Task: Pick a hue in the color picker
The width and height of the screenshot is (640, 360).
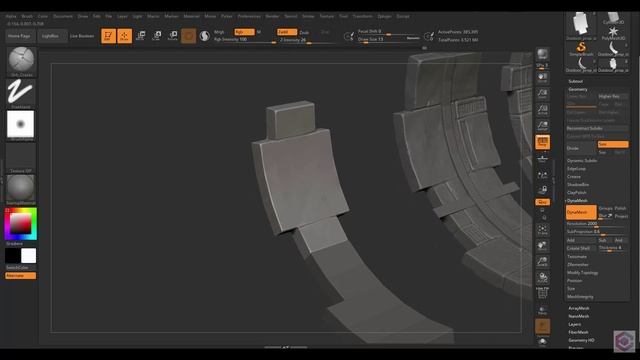Action: 20,224
